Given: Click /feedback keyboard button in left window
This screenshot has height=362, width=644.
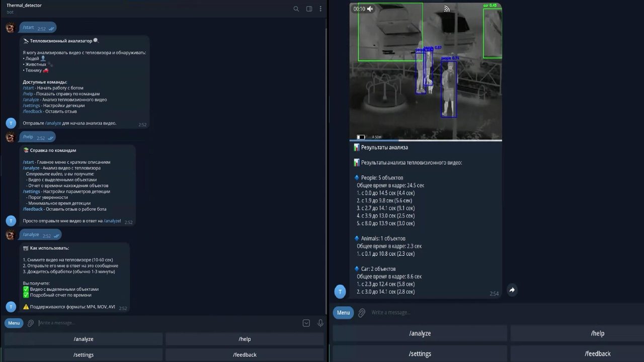Looking at the screenshot, I should (245, 354).
